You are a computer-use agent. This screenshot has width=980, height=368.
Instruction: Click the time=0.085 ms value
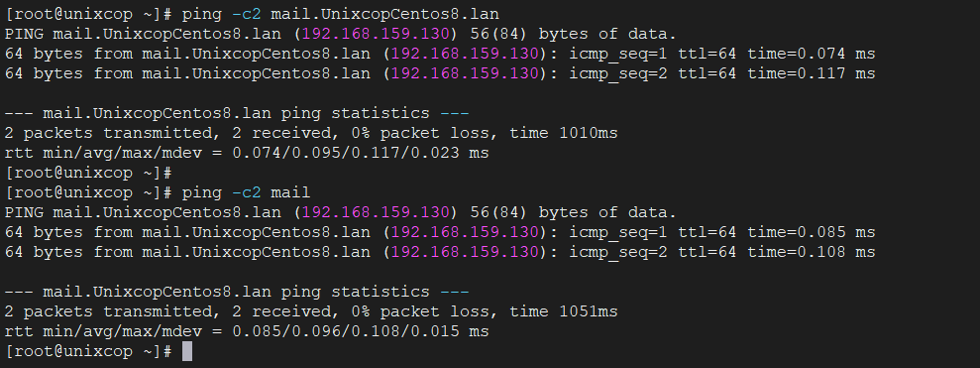point(812,232)
